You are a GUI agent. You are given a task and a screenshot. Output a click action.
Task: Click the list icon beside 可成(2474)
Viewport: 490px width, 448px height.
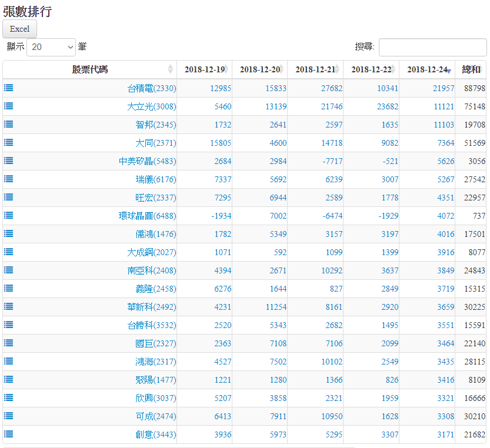[9, 416]
